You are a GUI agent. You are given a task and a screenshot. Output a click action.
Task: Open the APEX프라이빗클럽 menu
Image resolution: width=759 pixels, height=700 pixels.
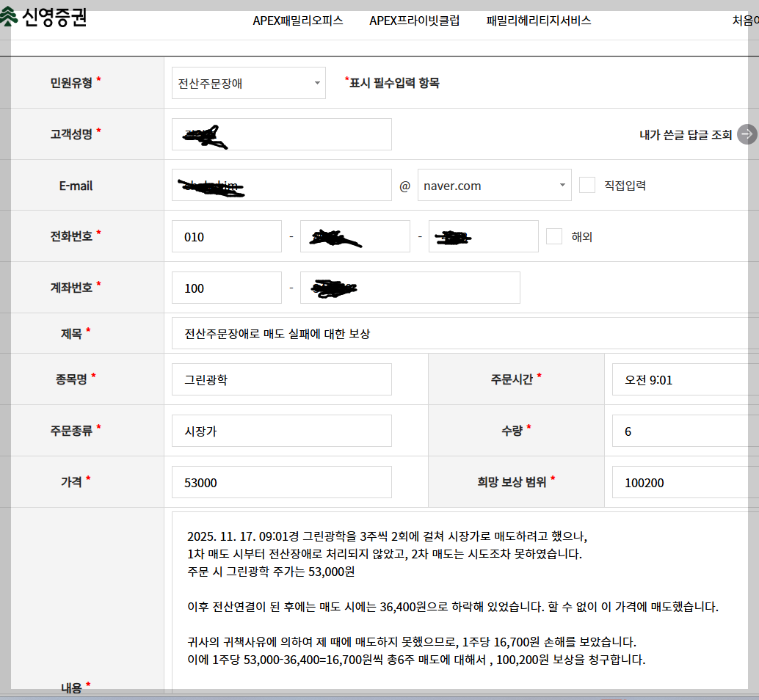(415, 21)
